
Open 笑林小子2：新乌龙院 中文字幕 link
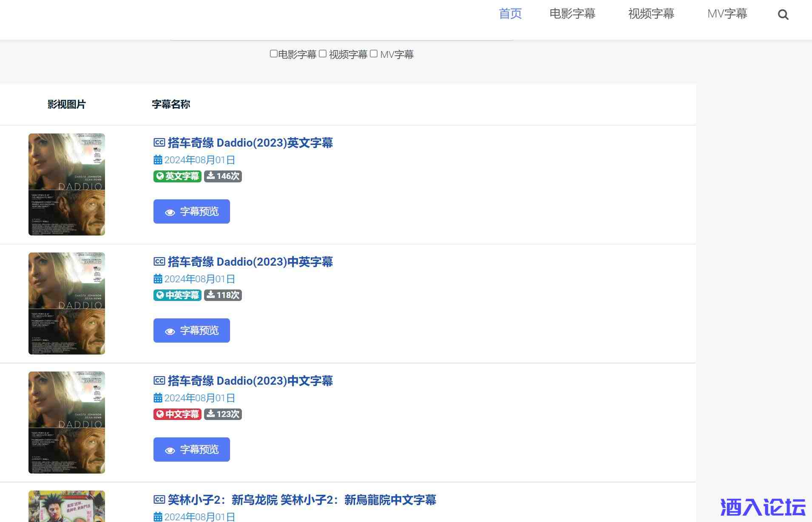coord(302,500)
